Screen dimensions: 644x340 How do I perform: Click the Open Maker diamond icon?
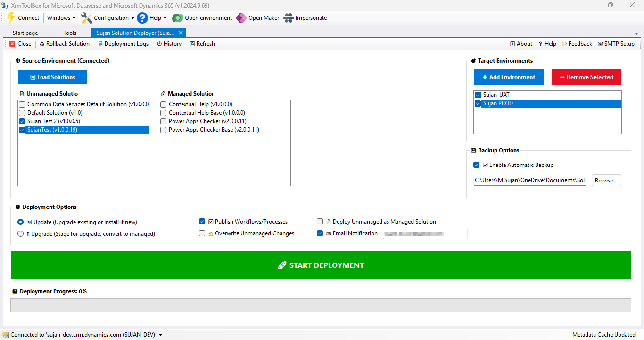tap(241, 18)
